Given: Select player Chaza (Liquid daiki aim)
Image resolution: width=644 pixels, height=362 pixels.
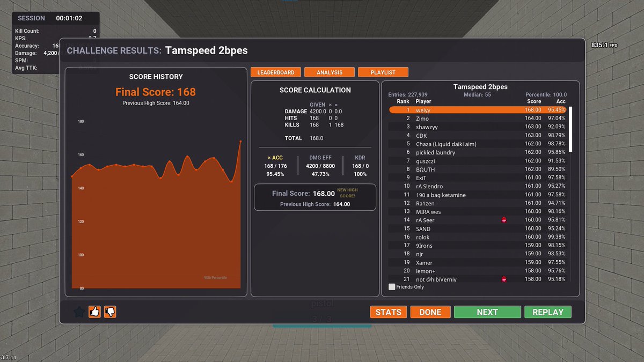Looking at the screenshot, I should click(478, 144).
